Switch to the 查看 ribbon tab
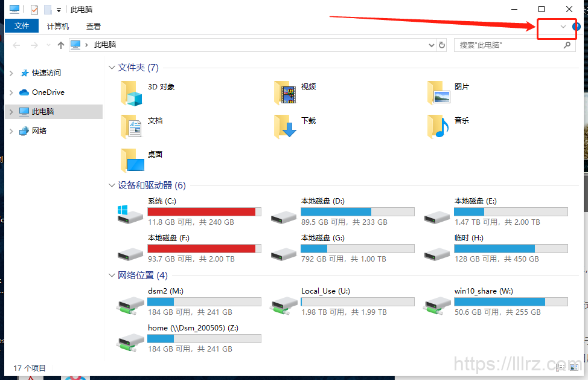 tap(94, 26)
